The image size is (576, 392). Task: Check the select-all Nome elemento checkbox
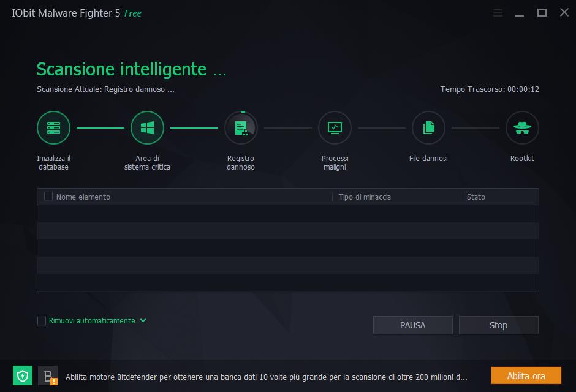coord(48,197)
